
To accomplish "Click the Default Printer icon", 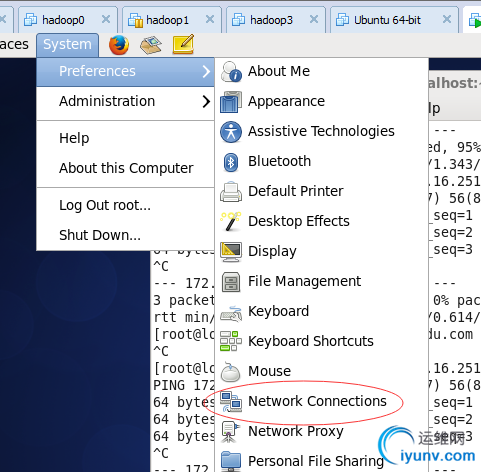I will tap(231, 192).
